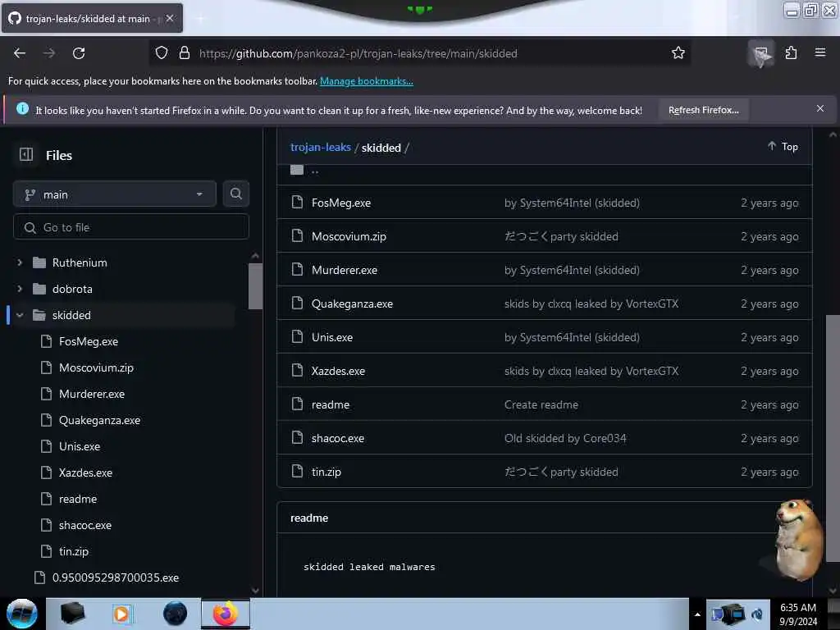
Task: Open a new tab with plus button
Action: [x=200, y=18]
